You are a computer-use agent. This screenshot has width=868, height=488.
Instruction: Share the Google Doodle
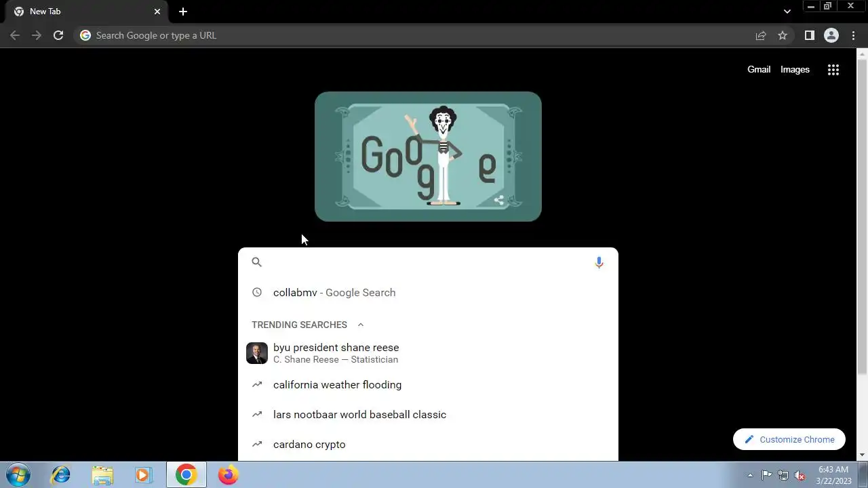pos(499,200)
